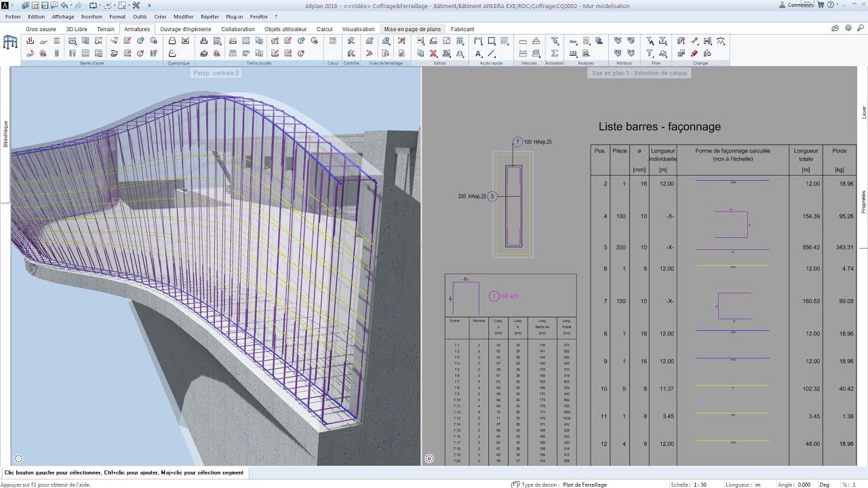868x488 pixels.
Task: Click the red view icon at plan viewport bottom-left
Action: (429, 459)
